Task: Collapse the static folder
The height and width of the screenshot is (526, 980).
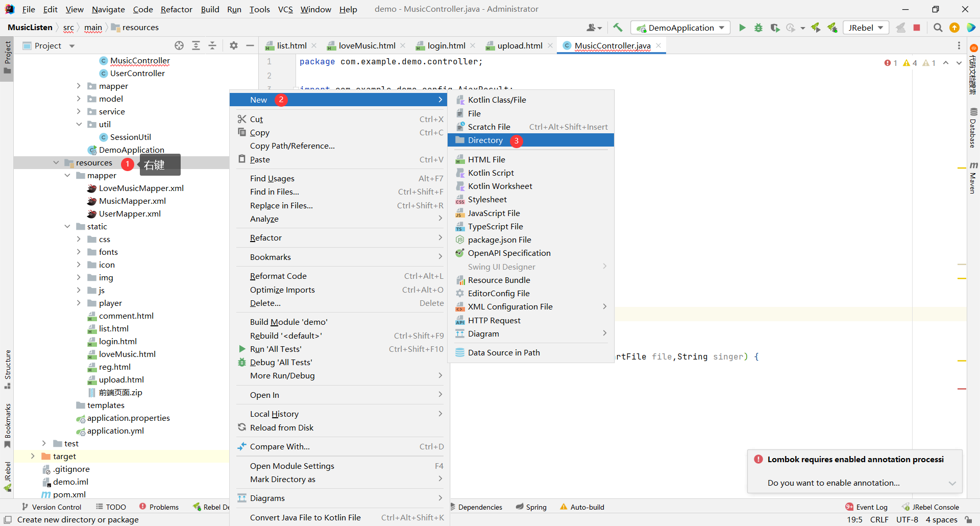Action: tap(67, 226)
